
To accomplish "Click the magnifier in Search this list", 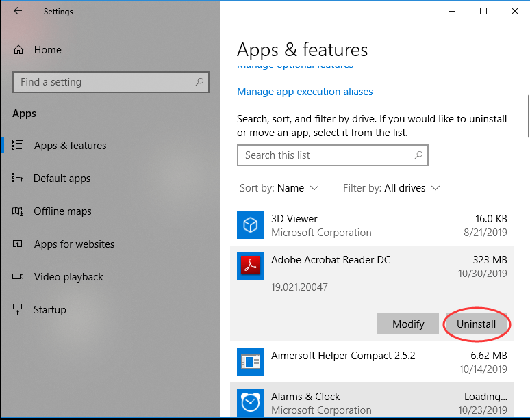I will (x=418, y=155).
